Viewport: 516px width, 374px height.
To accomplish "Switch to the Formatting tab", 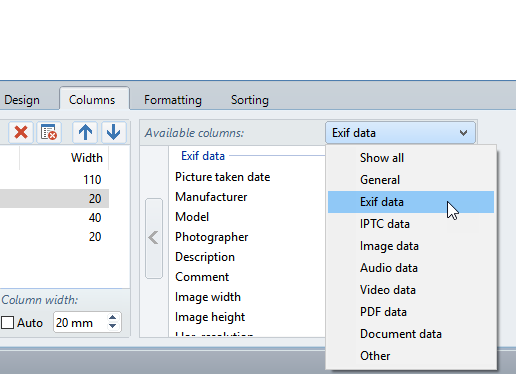I will 173,100.
